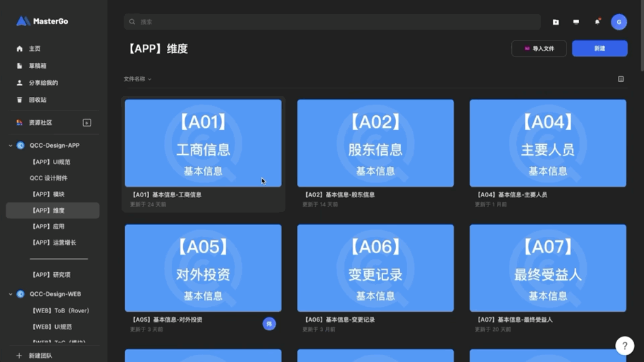Click the shared-with-me person icon

coord(19,83)
